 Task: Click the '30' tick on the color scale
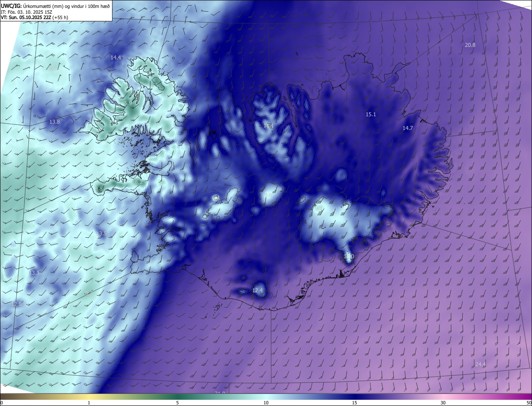tap(443, 403)
